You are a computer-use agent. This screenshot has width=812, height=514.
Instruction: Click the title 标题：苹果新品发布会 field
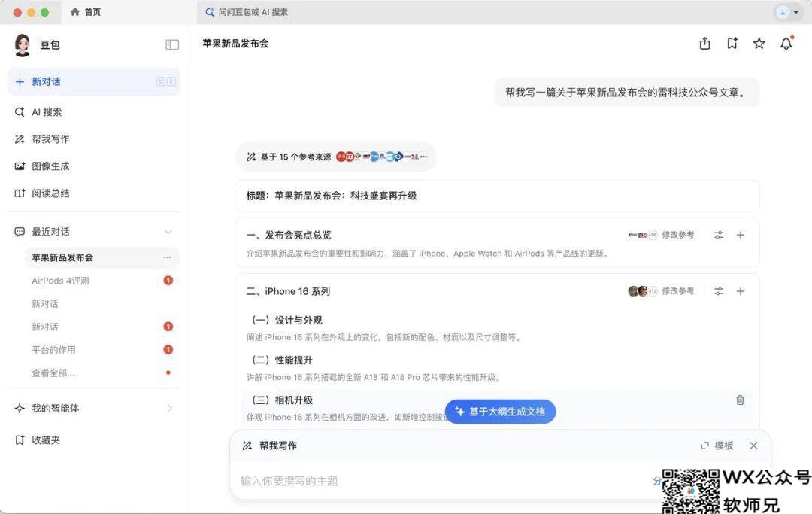click(497, 196)
